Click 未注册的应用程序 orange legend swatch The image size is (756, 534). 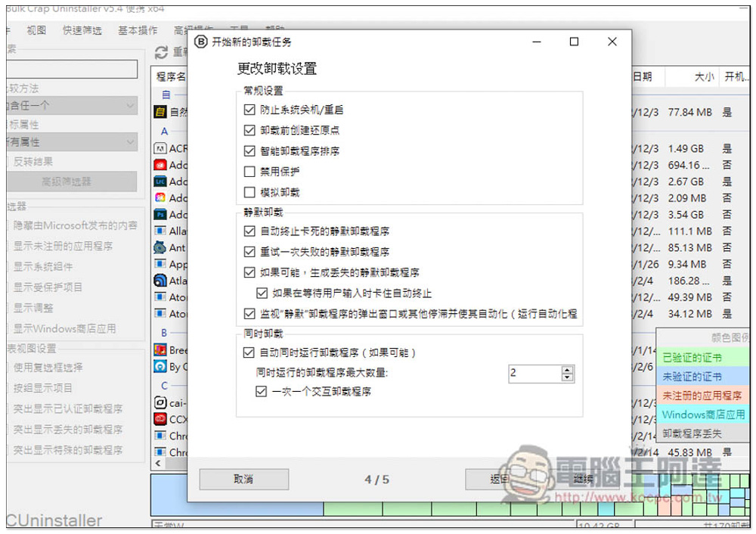[702, 396]
